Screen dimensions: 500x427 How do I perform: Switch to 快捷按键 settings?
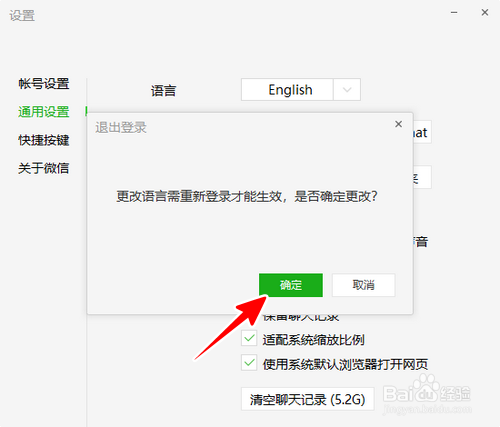point(44,140)
